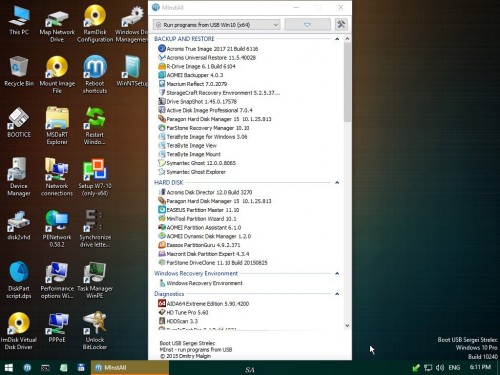Launch PENetwork 0.58.2 icon
500x375 pixels.
point(57,229)
